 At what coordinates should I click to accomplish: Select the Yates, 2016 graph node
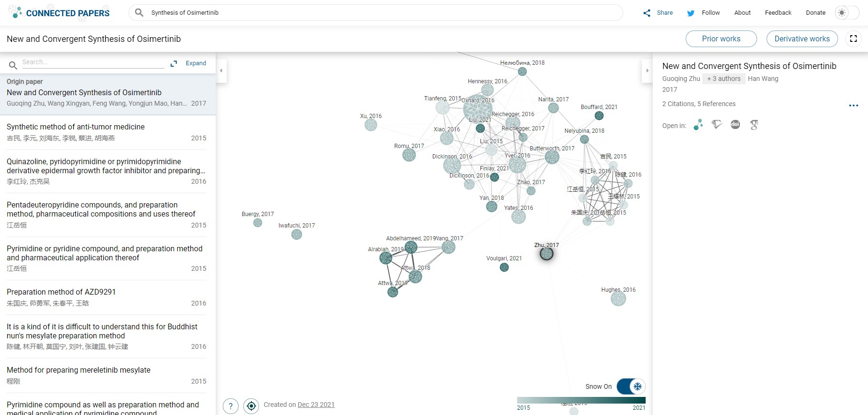tap(519, 217)
